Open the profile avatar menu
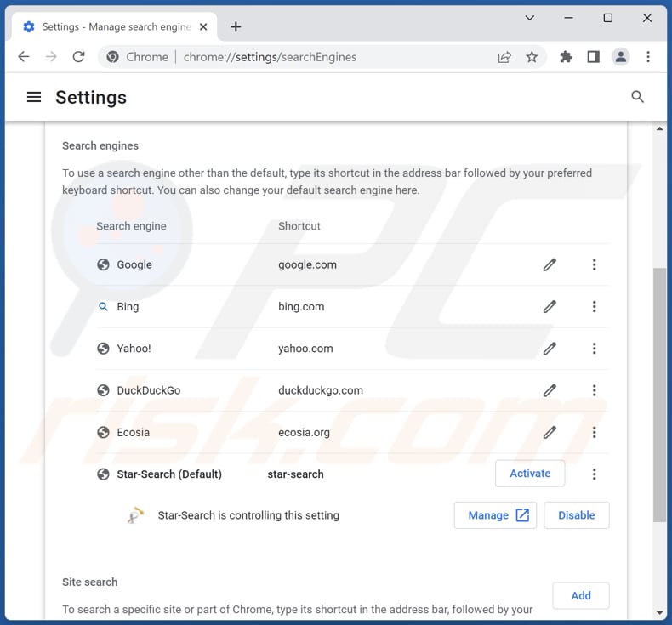 621,56
